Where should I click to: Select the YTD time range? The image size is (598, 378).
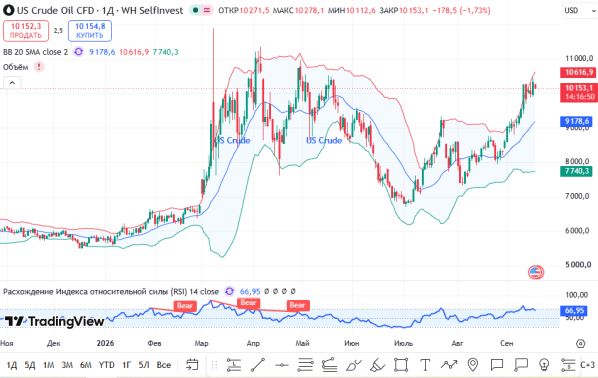(106, 365)
